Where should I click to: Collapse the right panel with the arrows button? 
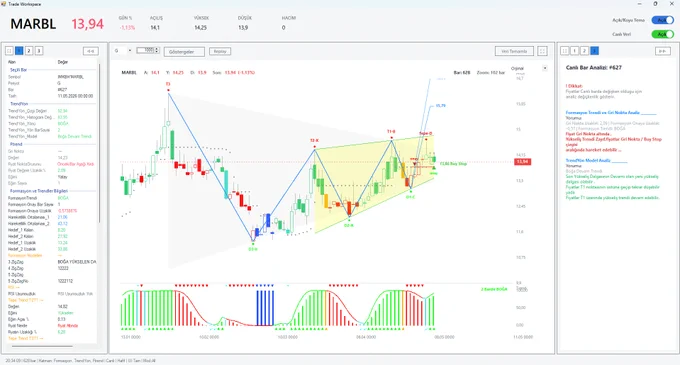(x=662, y=51)
